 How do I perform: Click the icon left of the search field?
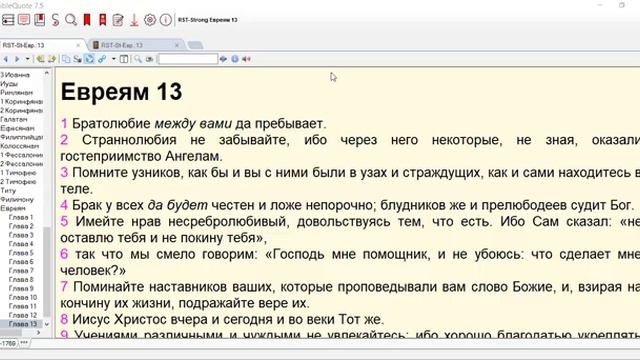(x=150, y=59)
